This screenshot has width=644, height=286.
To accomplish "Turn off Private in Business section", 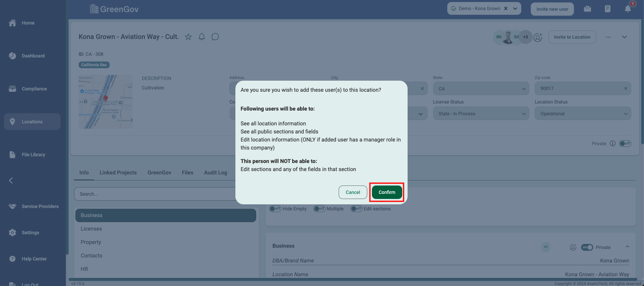I will point(587,247).
